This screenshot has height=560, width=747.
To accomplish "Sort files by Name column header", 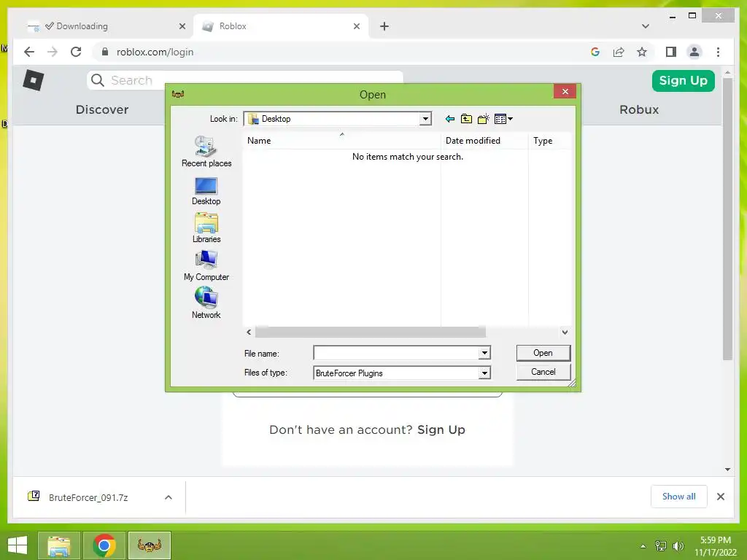I will 341,141.
